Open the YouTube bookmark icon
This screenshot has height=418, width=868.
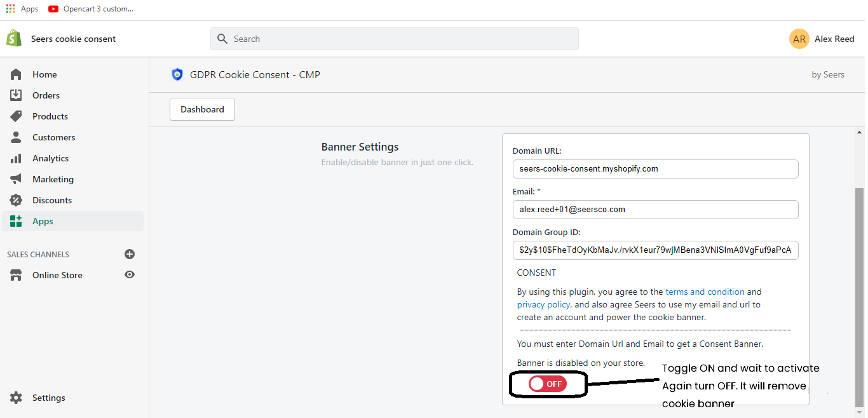(x=53, y=9)
